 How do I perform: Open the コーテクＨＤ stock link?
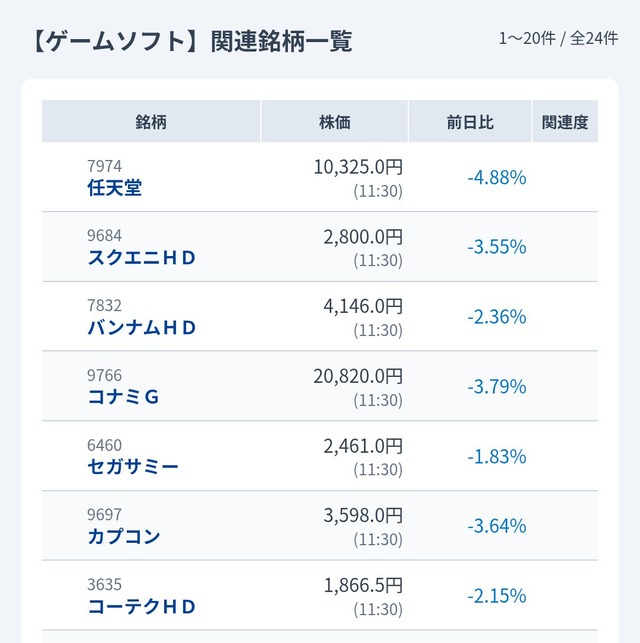[x=142, y=606]
